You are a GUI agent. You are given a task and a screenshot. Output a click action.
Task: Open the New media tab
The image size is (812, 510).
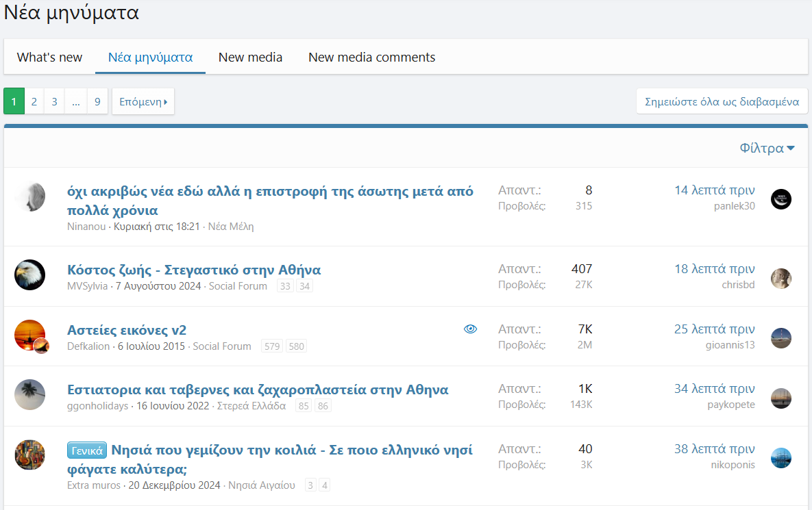[x=250, y=58]
